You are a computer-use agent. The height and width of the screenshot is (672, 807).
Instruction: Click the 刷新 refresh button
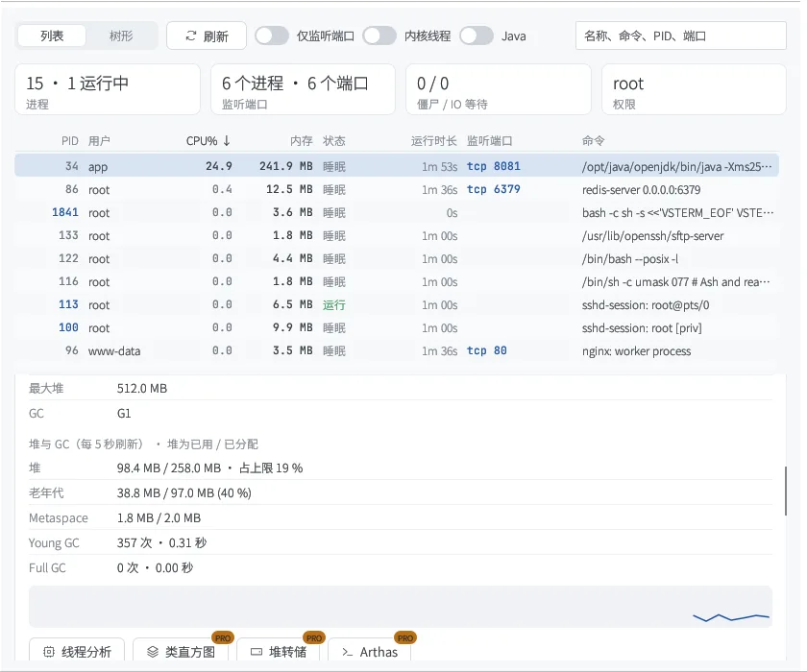(x=207, y=36)
